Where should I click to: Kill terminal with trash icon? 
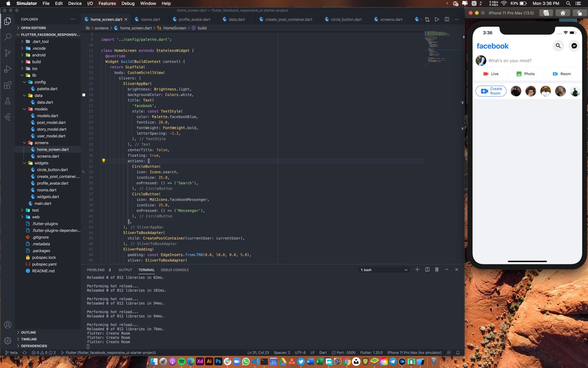(x=437, y=269)
